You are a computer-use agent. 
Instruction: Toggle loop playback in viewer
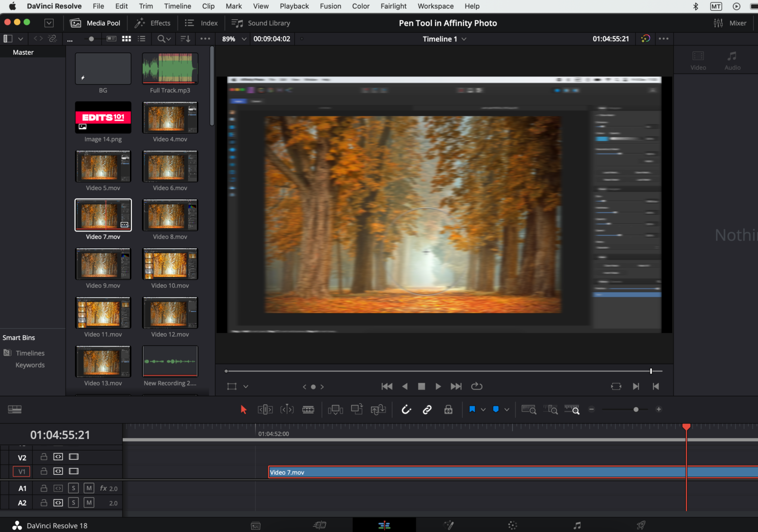point(477,386)
